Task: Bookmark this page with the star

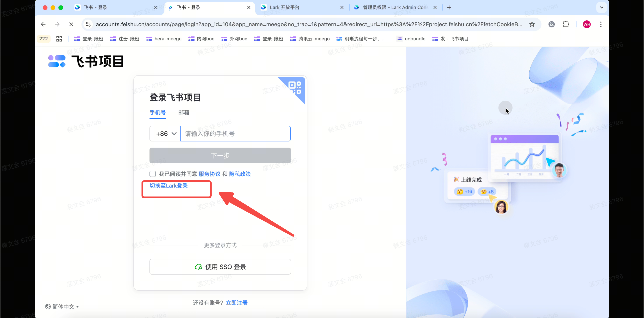Action: [x=532, y=24]
